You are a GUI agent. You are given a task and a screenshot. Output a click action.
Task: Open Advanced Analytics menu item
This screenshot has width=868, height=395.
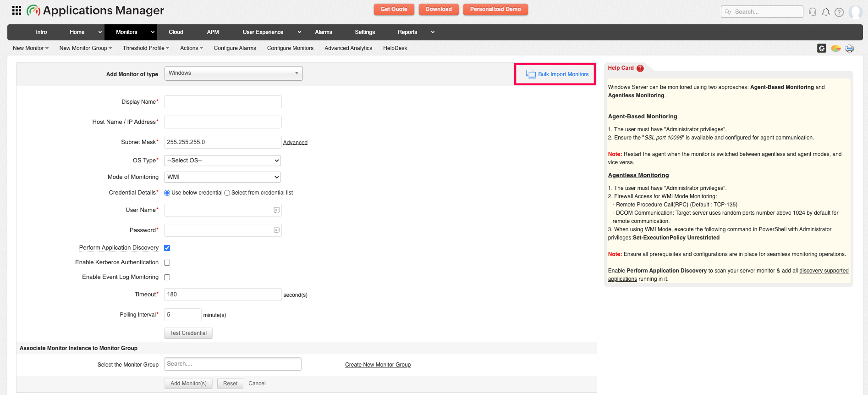tap(348, 48)
